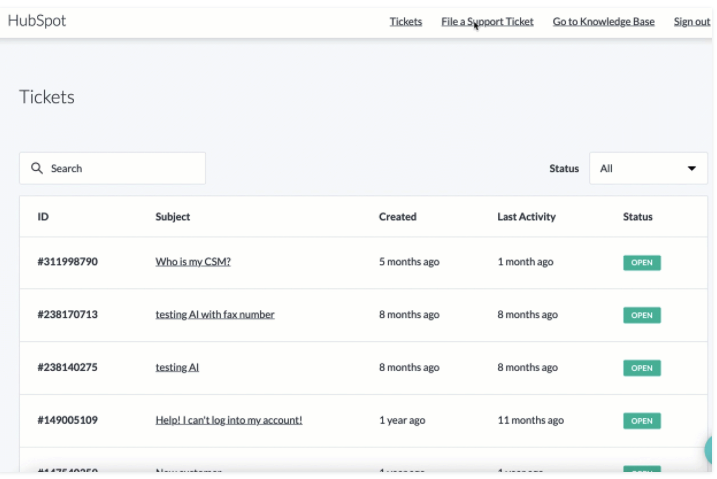Open File a Support Ticket link
The image size is (717, 479).
(x=487, y=21)
